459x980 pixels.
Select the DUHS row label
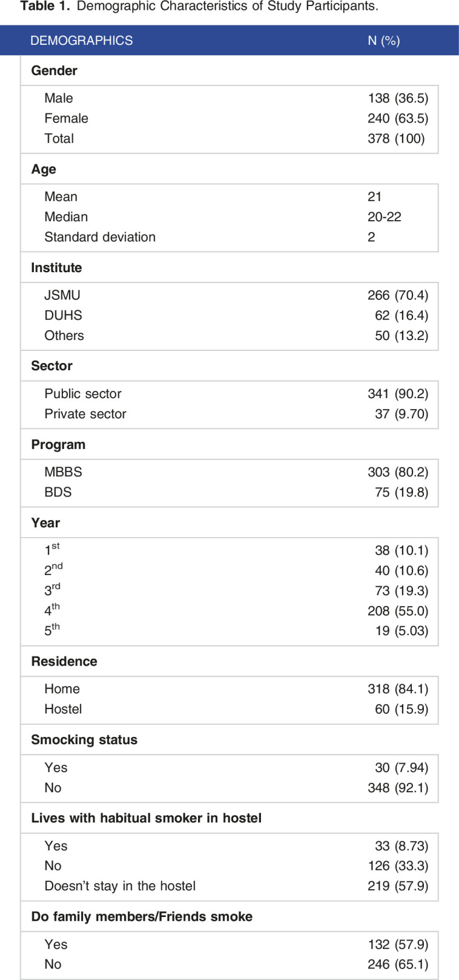(63, 315)
